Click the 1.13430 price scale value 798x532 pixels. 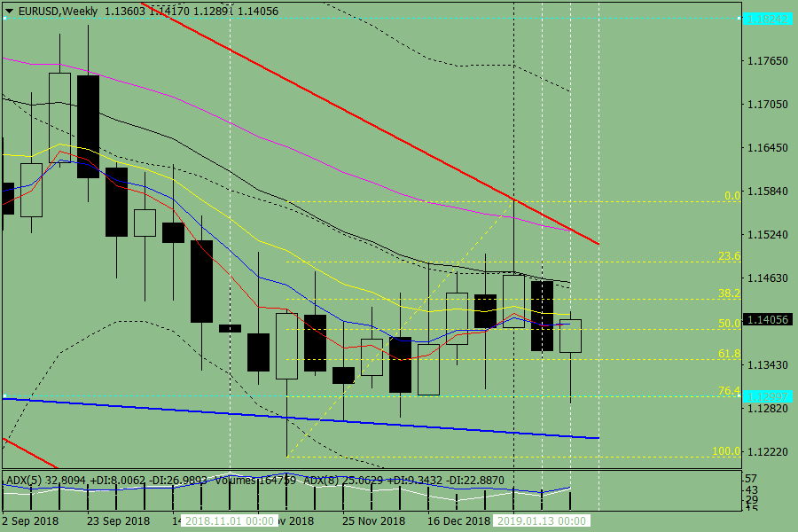(768, 365)
